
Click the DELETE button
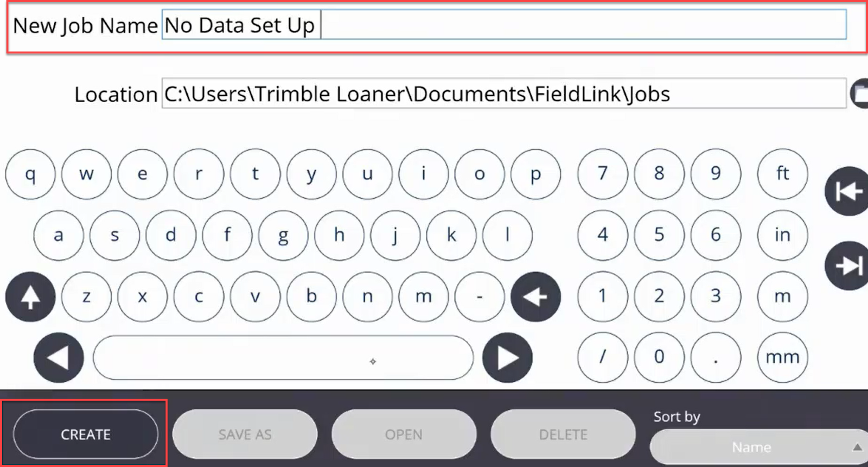click(563, 434)
